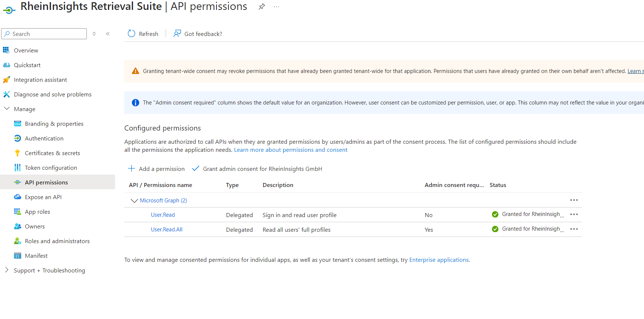Collapse the Manage section chevron
644x319 pixels.
tap(7, 109)
